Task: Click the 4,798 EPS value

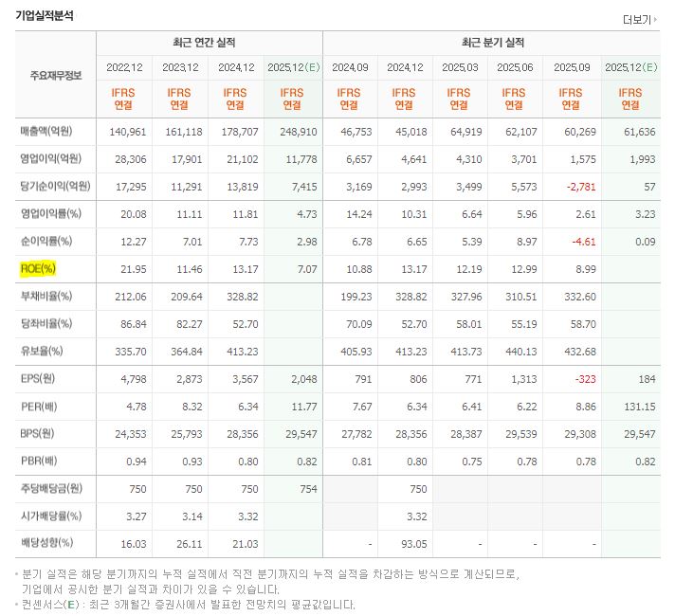Action: 134,379
